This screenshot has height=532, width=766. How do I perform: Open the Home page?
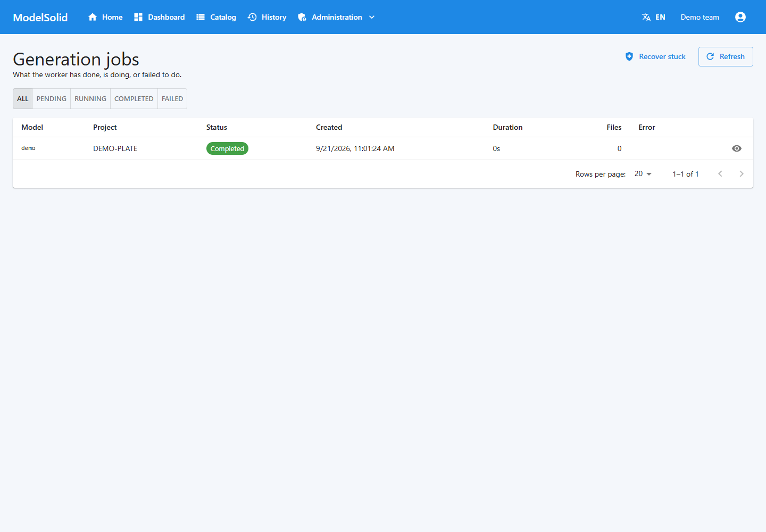point(105,17)
